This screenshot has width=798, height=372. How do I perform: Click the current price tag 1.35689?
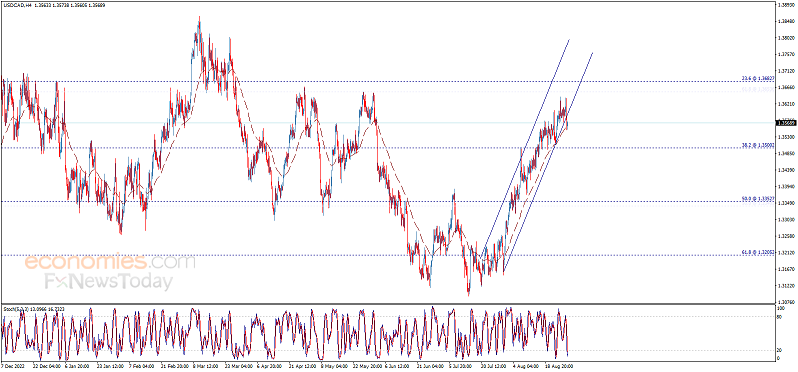point(785,123)
